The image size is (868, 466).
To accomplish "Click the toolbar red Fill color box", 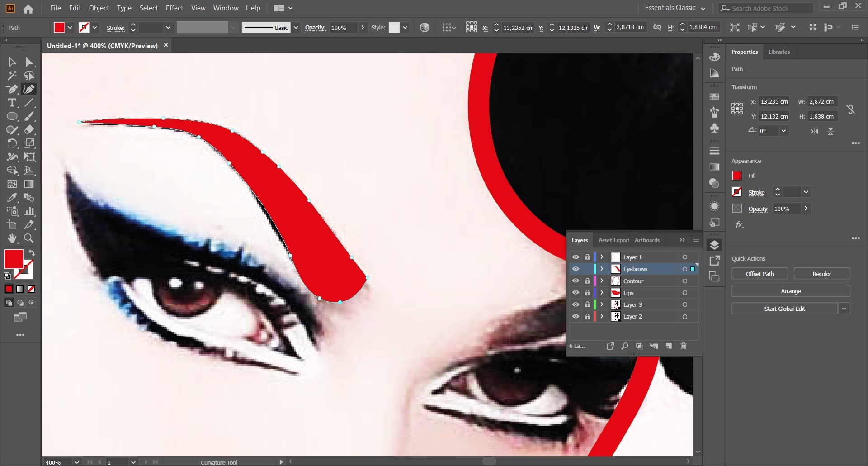I will pyautogui.click(x=14, y=259).
